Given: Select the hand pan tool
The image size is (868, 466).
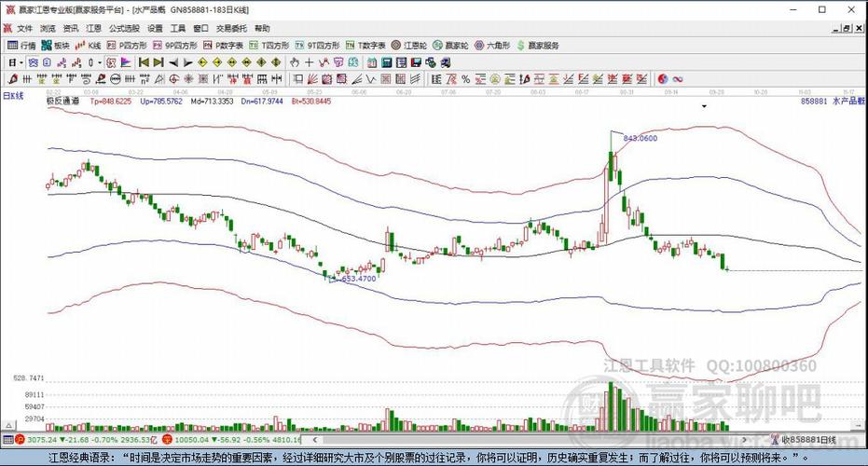Looking at the screenshot, I should pos(295,62).
